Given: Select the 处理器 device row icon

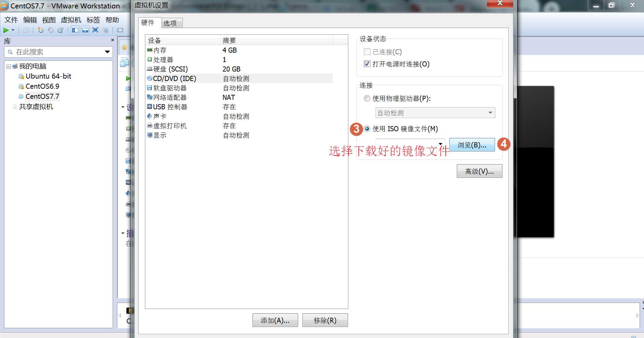Looking at the screenshot, I should pos(150,60).
